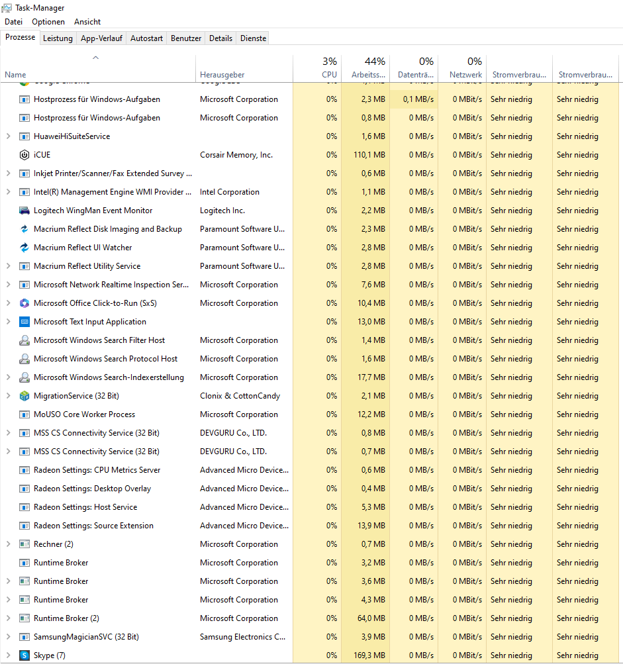Screen dimensions: 623x672
Task: Click the Windows Search Filter Host icon
Action: click(x=24, y=340)
